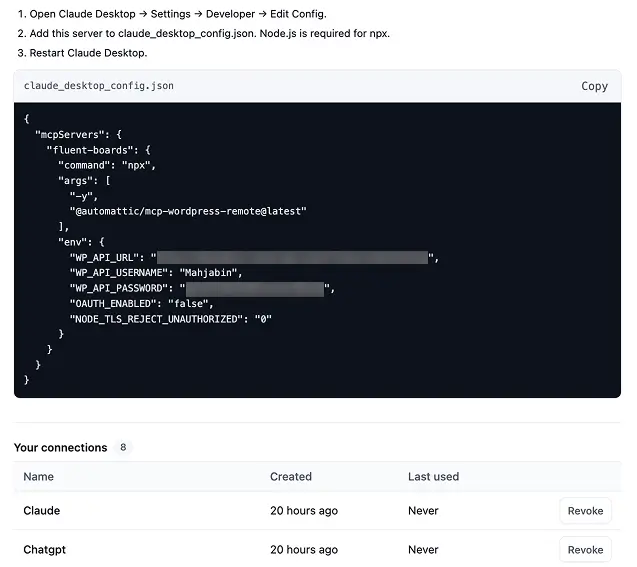Viewport: 637px width, 567px height.
Task: Click the "Created" column header
Action: [291, 476]
